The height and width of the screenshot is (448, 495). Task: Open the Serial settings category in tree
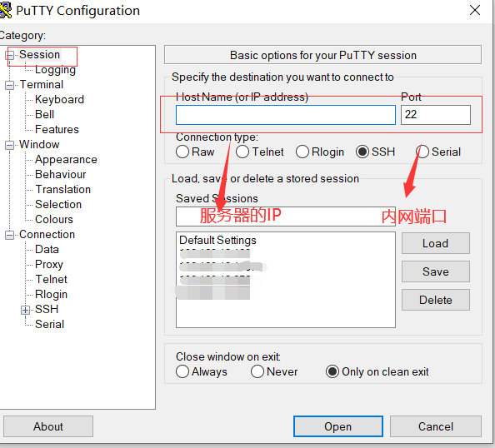(x=49, y=324)
